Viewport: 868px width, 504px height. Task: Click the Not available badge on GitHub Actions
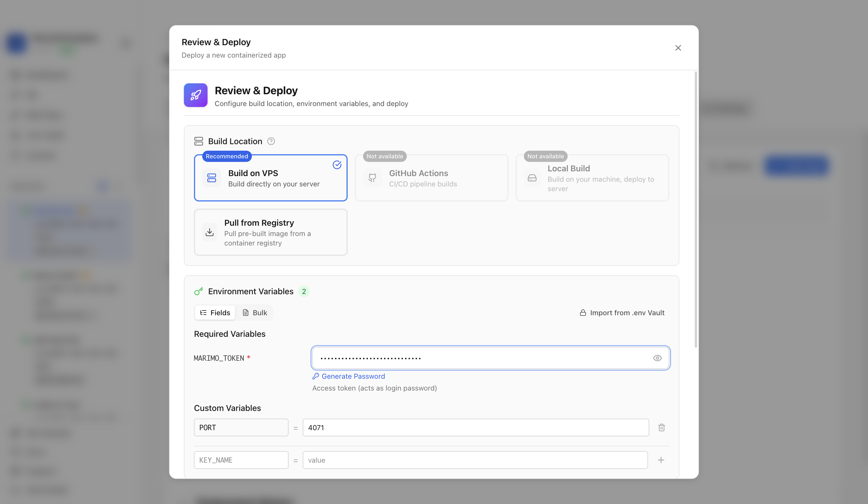point(385,156)
